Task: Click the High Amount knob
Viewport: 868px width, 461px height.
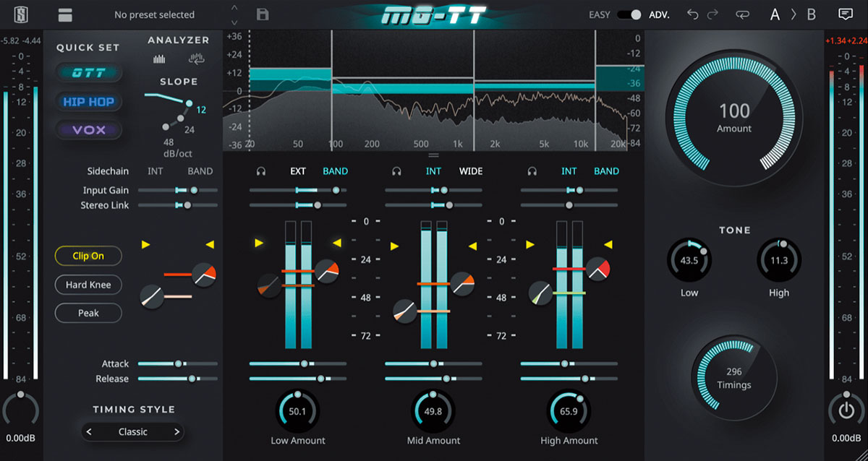Action: point(569,412)
